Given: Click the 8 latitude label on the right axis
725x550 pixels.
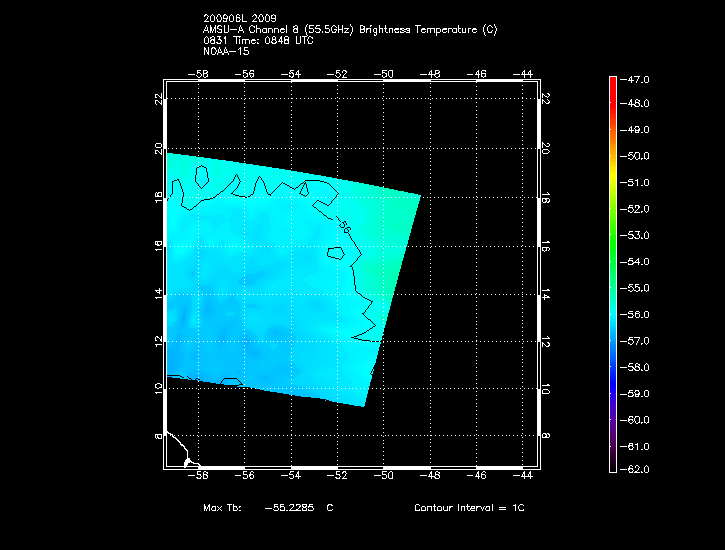Looking at the screenshot, I should click(x=546, y=436).
